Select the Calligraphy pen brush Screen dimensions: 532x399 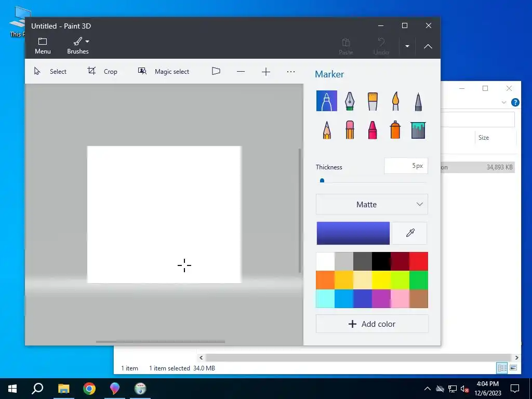(350, 101)
